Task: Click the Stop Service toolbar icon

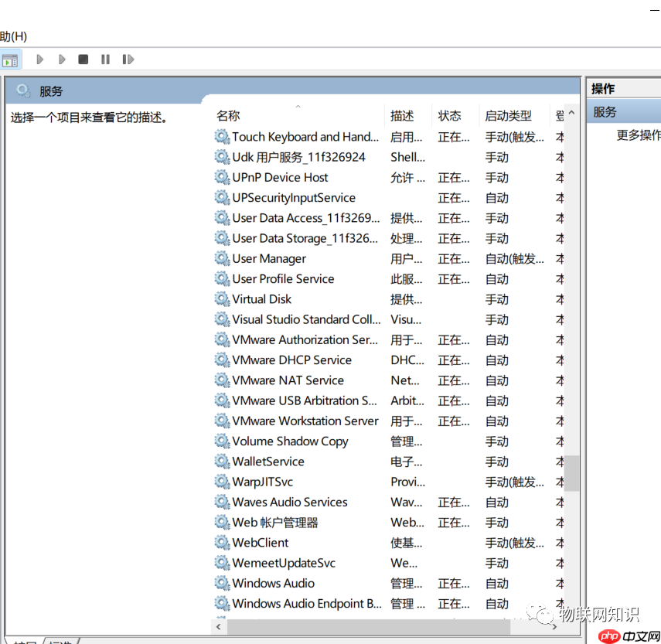Action: (x=83, y=59)
